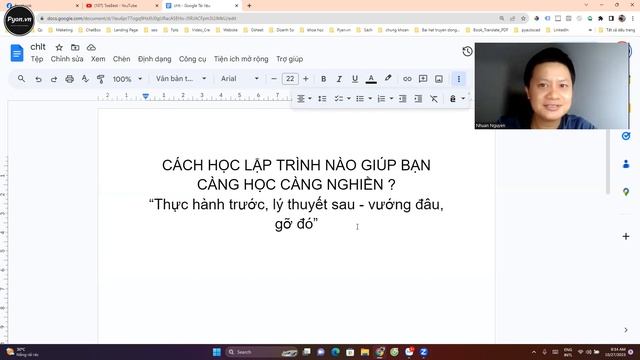Bookmark this page with the star icon
640x360 pixels.
(523, 18)
